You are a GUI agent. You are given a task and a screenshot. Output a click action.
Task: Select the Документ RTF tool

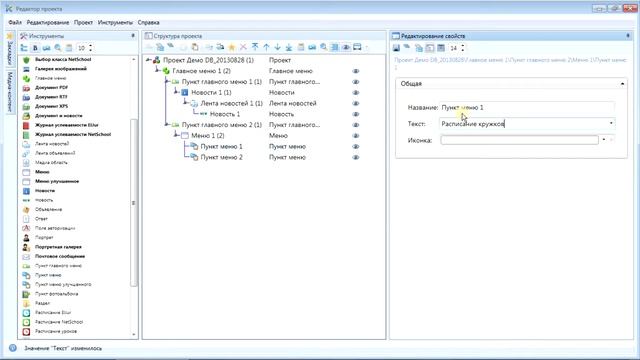point(51,97)
